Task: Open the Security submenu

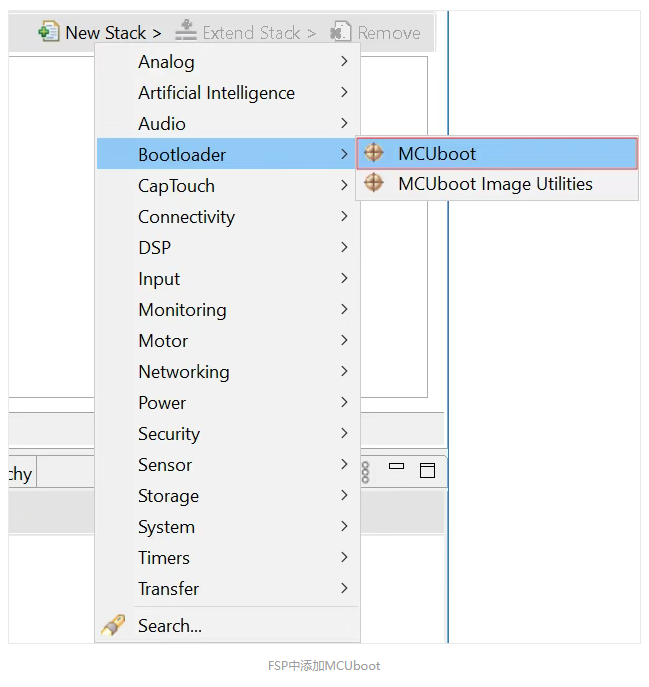Action: click(x=228, y=434)
